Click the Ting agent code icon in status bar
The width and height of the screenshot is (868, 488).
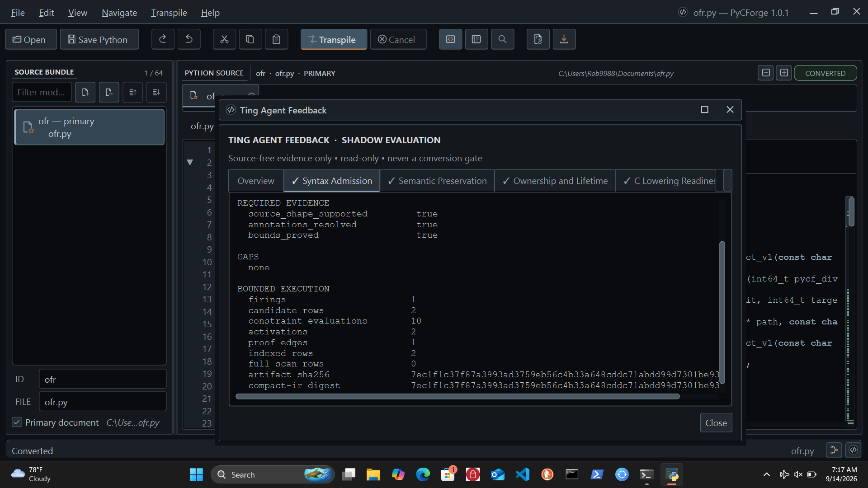pos(853,450)
